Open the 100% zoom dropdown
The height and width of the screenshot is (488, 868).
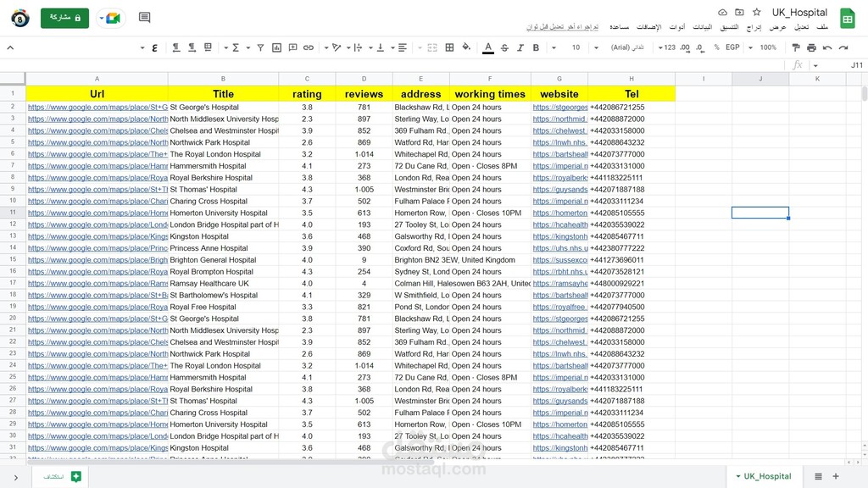(x=765, y=47)
